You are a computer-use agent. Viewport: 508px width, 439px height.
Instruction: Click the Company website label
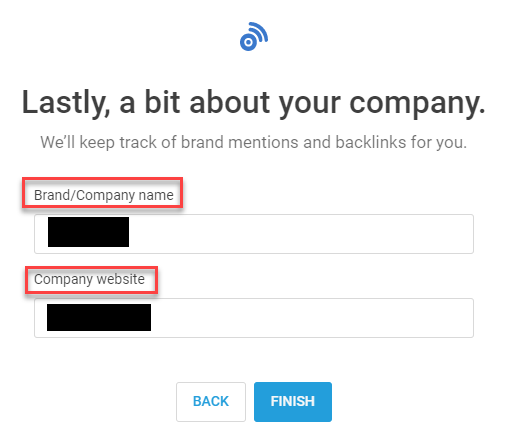point(89,279)
